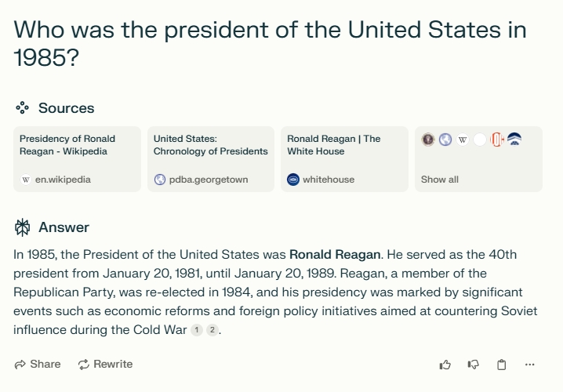Click the blue globe favicon in Show all card

point(445,140)
